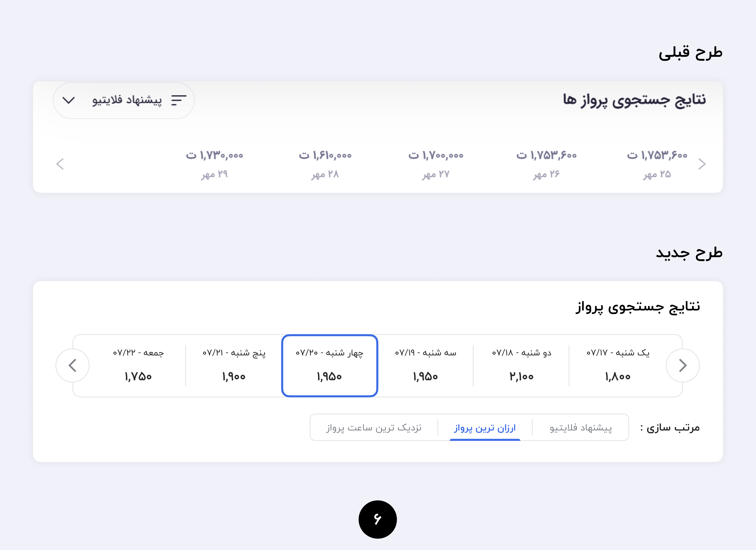Viewport: 756px width, 550px height.
Task: Click left arrow in old price carousel
Action: click(60, 164)
